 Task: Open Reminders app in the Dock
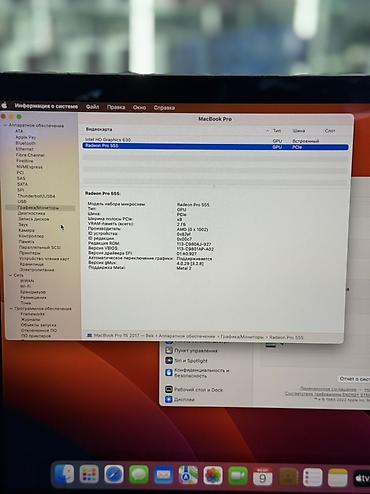[313, 477]
